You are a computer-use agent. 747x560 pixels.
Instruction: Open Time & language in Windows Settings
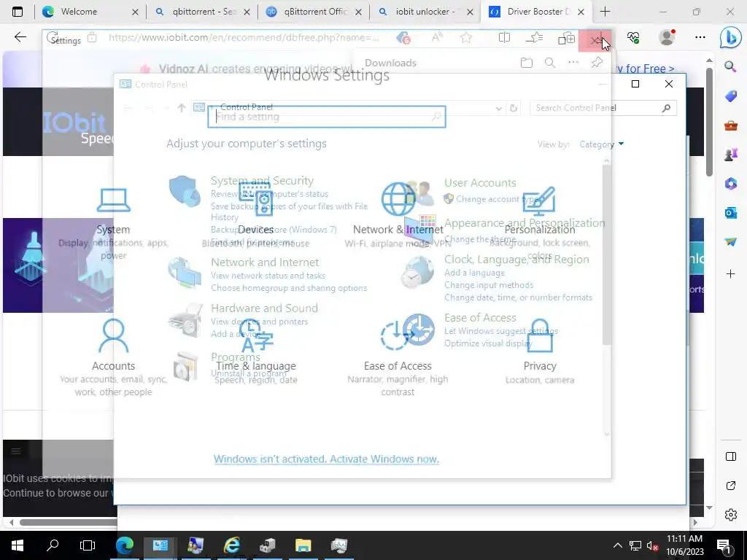[256, 352]
